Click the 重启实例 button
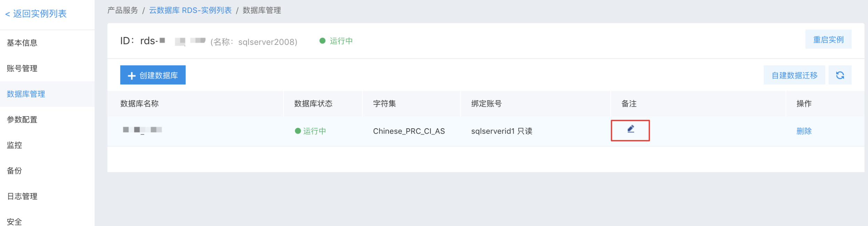868x226 pixels. (x=828, y=40)
